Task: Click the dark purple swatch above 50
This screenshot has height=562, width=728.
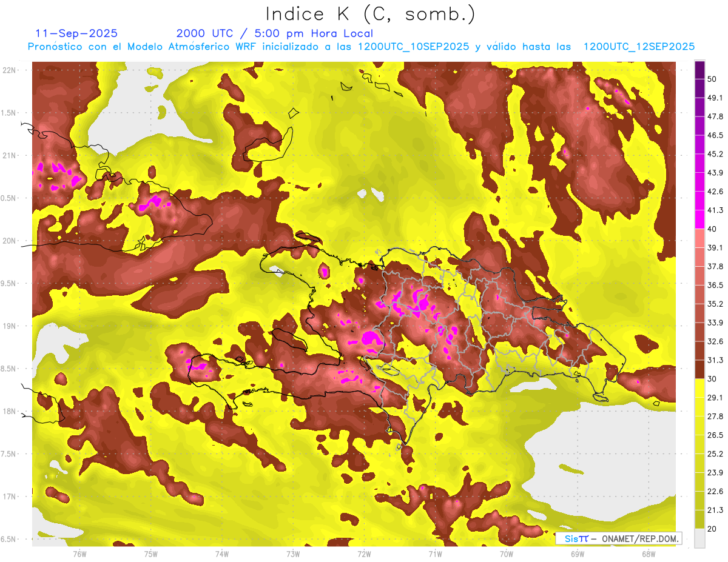Action: coord(699,70)
